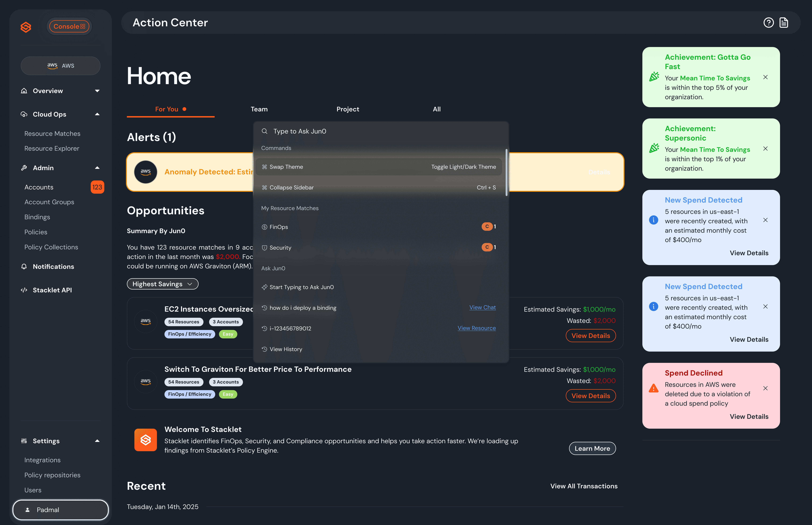Image resolution: width=812 pixels, height=525 pixels.
Task: Close the first New Spend Detected card
Action: coord(765,220)
